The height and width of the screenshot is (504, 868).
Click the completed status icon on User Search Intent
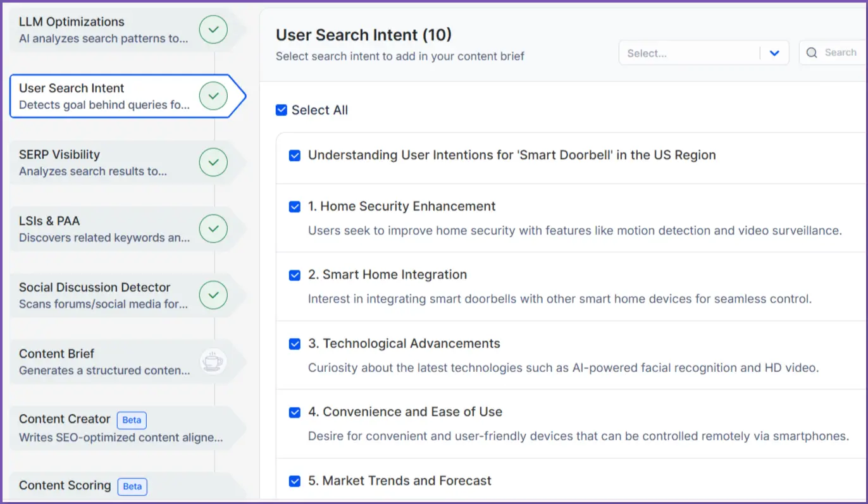(x=213, y=95)
